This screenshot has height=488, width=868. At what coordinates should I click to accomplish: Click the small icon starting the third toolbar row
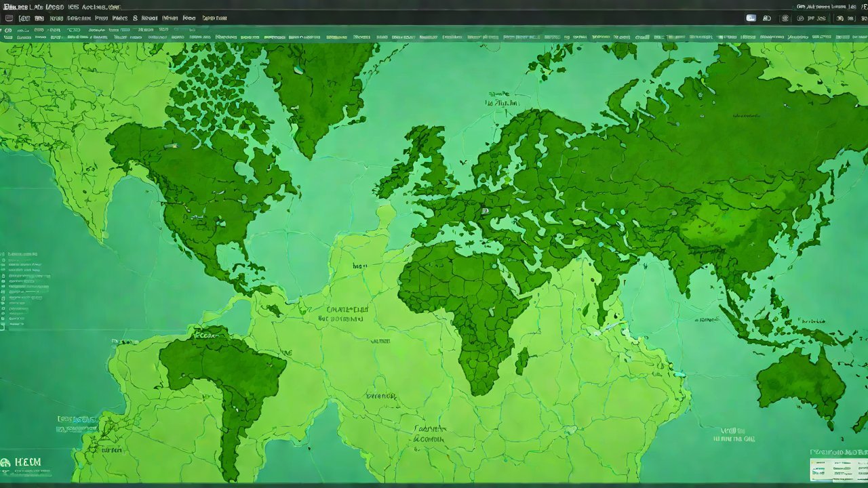[8, 37]
